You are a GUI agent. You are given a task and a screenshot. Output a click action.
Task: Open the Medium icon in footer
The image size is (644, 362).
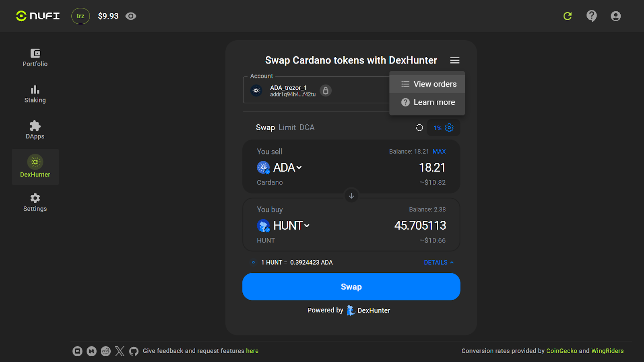click(92, 351)
